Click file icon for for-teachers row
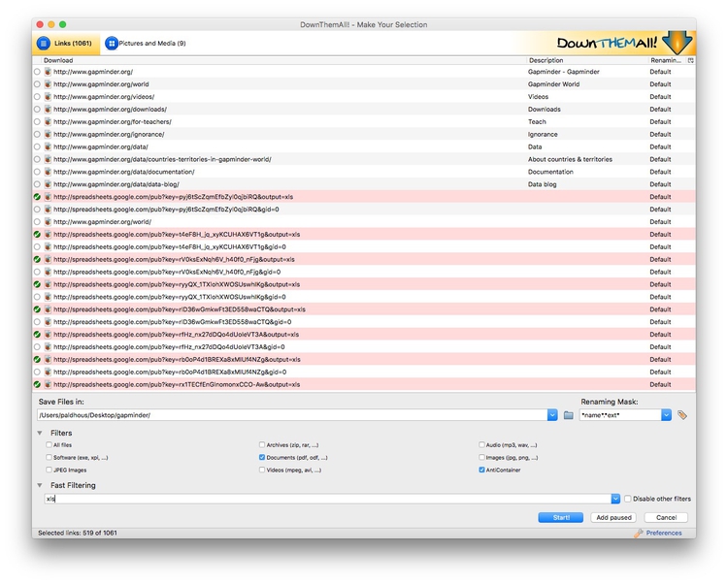728x584 pixels. pyautogui.click(x=48, y=121)
